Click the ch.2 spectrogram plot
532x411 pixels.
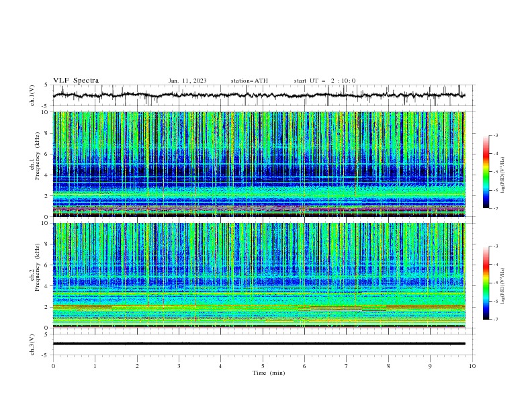259,275
